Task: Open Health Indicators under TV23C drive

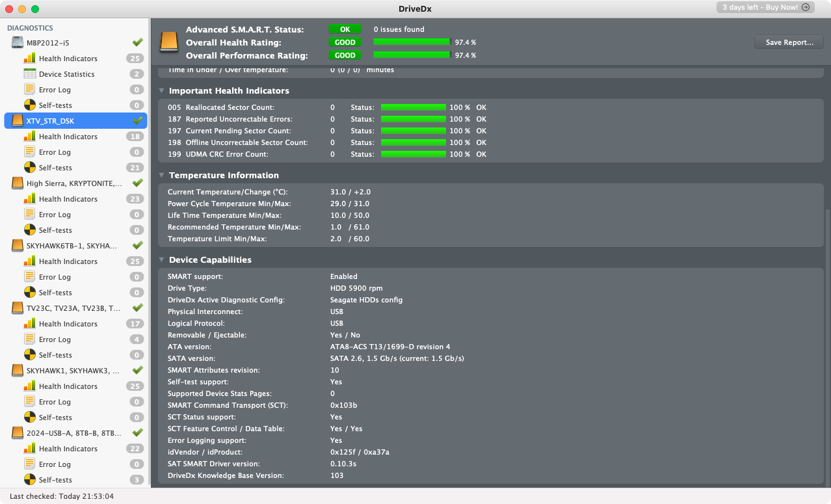Action: click(68, 324)
